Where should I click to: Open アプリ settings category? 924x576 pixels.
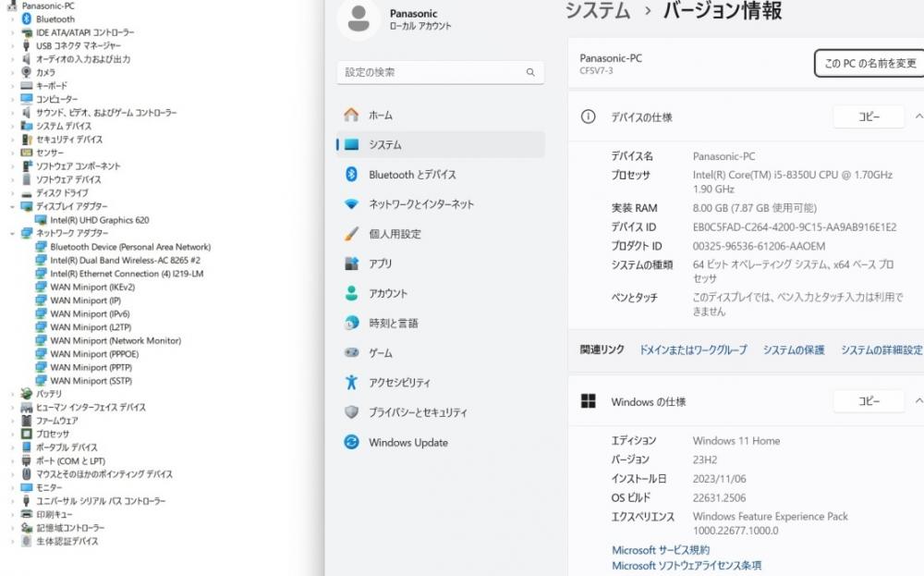tap(440, 263)
